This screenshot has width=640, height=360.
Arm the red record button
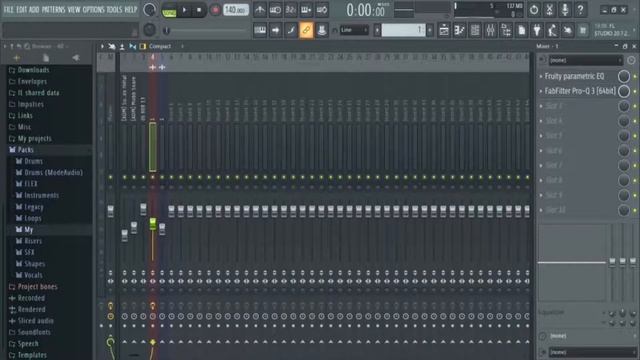[215, 10]
